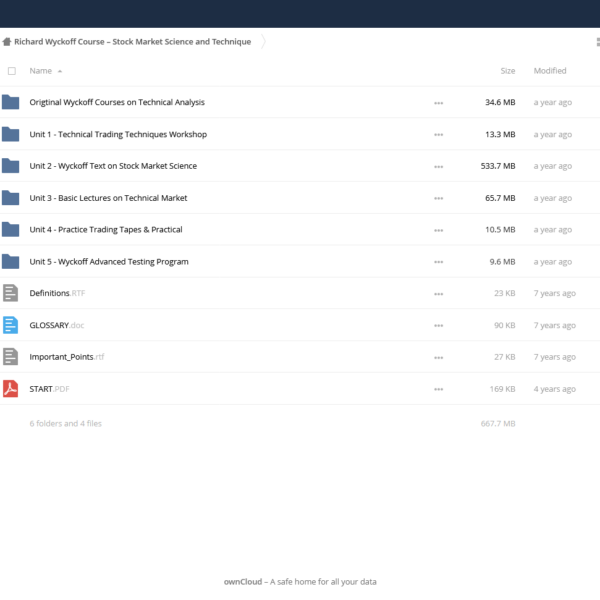The image size is (600, 600).
Task: Click the 667.7 MB total size
Action: point(498,424)
